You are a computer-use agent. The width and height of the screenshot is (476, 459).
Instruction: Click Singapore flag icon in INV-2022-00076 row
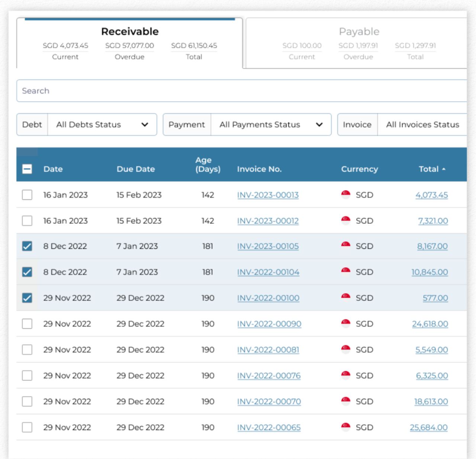(346, 375)
